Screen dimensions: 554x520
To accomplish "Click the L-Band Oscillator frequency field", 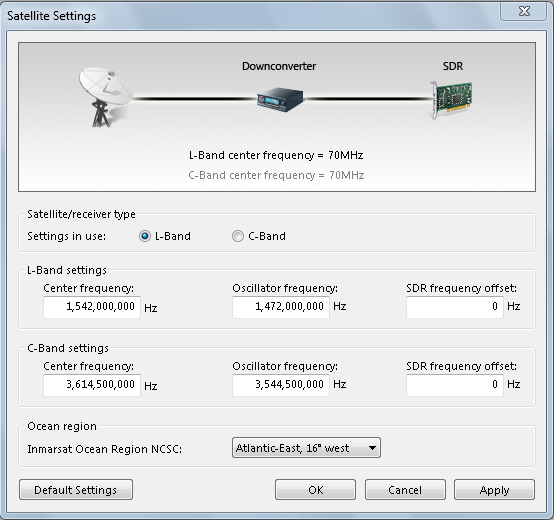I will [x=281, y=307].
